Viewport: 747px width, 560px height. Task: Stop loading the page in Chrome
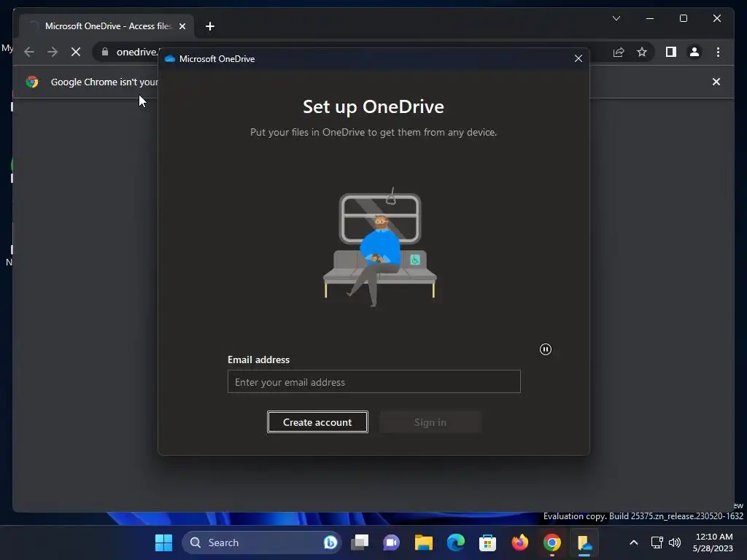(x=76, y=52)
